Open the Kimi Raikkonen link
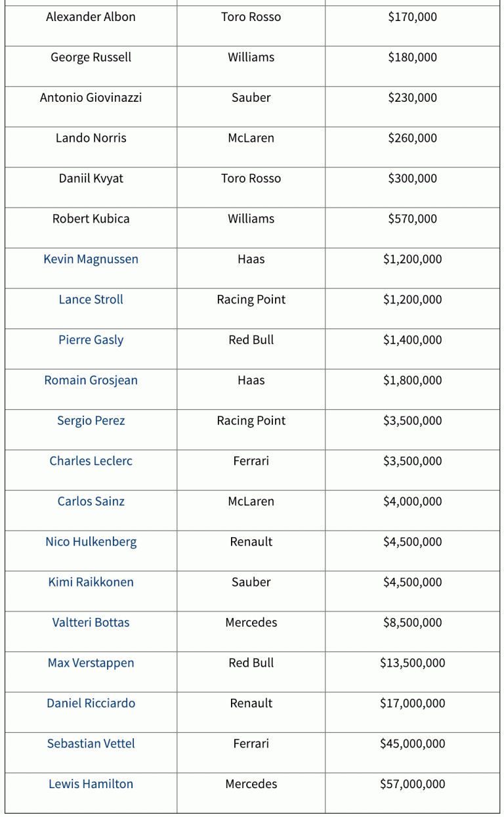The image size is (504, 817). coord(91,582)
